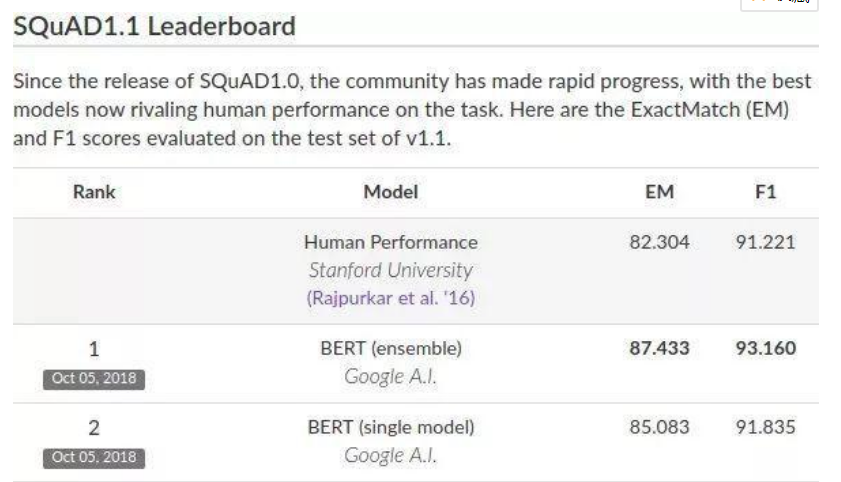
Task: Click the partially visible box at top right
Action: pyautogui.click(x=779, y=5)
